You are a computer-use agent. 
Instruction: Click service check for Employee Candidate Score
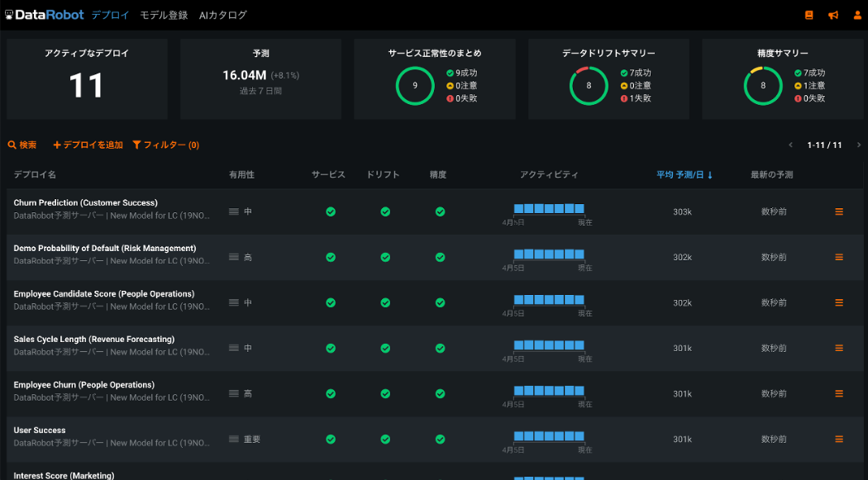click(x=331, y=302)
